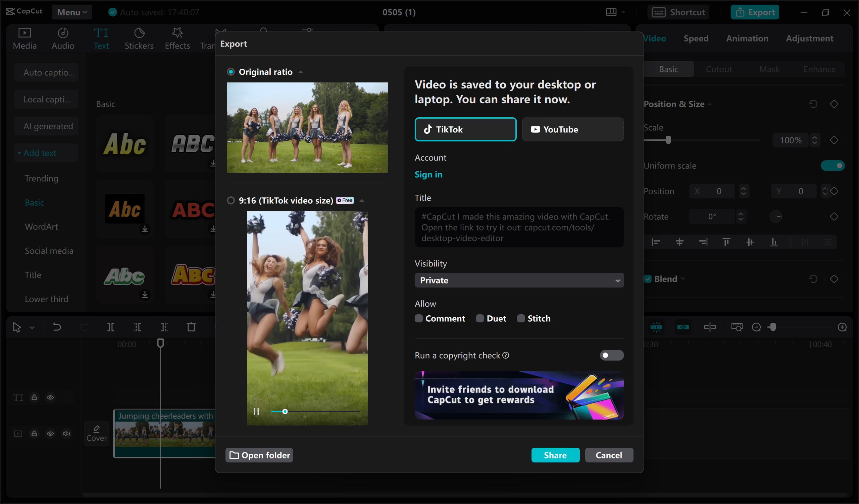The image size is (859, 504).
Task: Select the 9:16 TikTok video size radio
Action: (x=231, y=200)
